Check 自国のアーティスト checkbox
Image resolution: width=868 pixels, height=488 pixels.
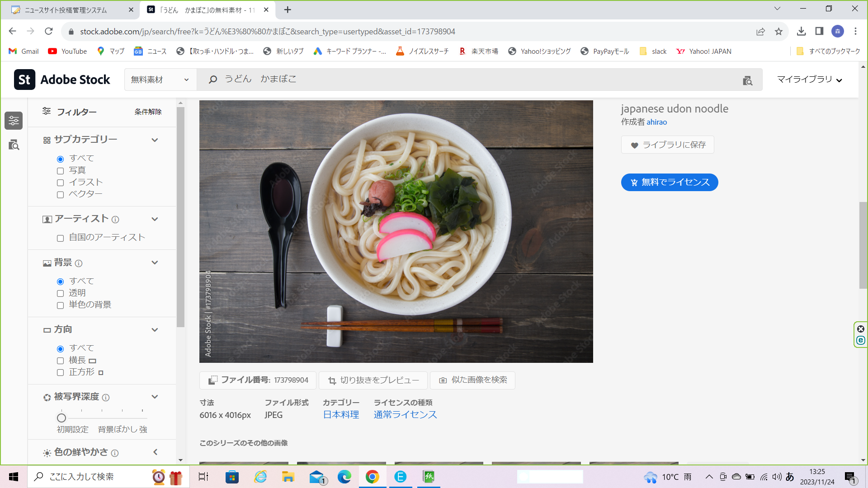click(x=60, y=238)
